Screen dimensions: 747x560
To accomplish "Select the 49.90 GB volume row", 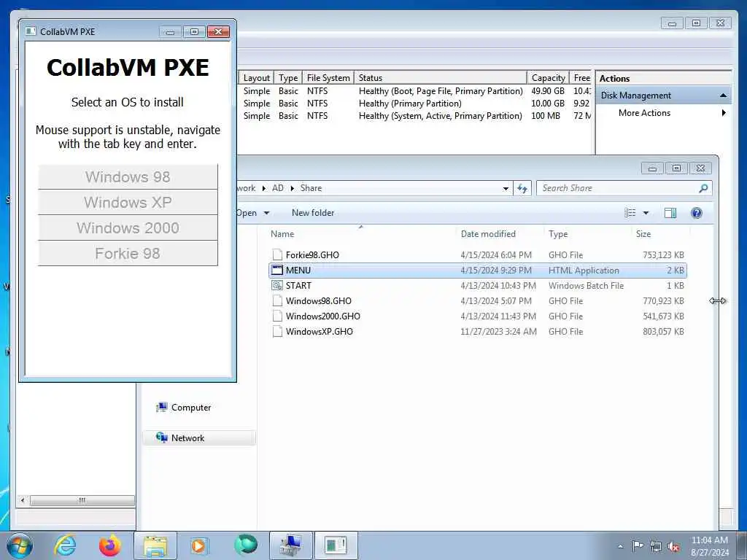I will (x=414, y=91).
